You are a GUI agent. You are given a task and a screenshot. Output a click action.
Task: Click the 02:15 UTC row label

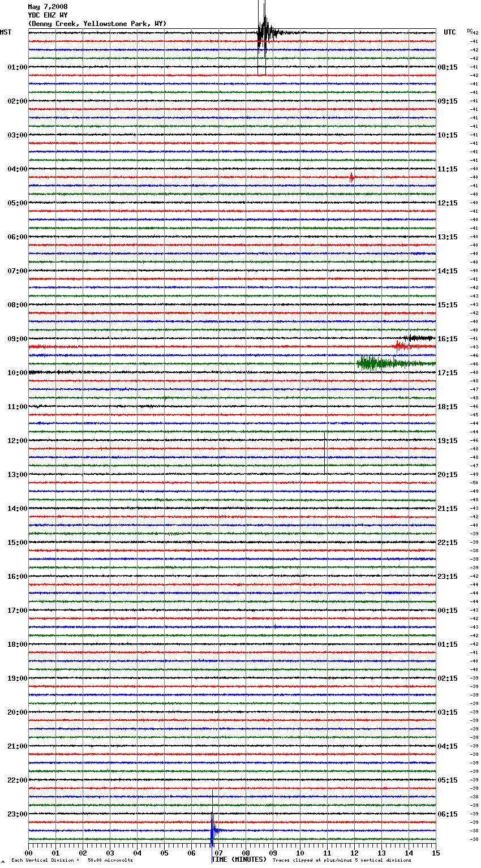448,678
